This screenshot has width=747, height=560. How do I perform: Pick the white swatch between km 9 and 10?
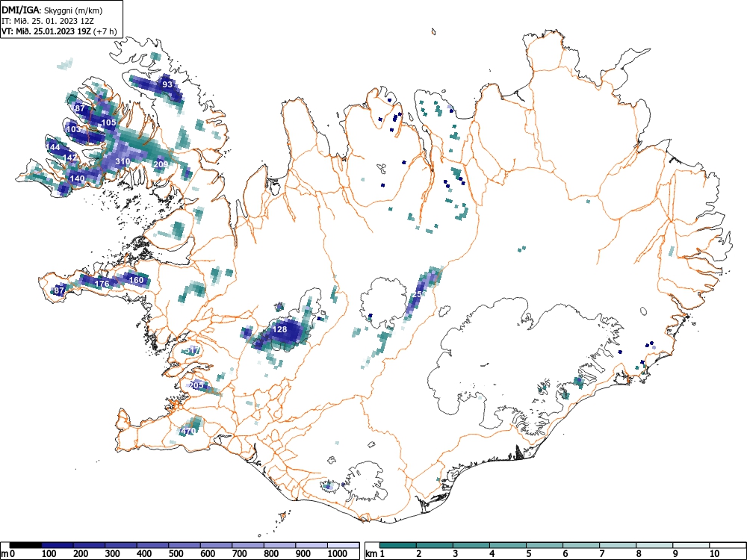pyautogui.click(x=691, y=545)
